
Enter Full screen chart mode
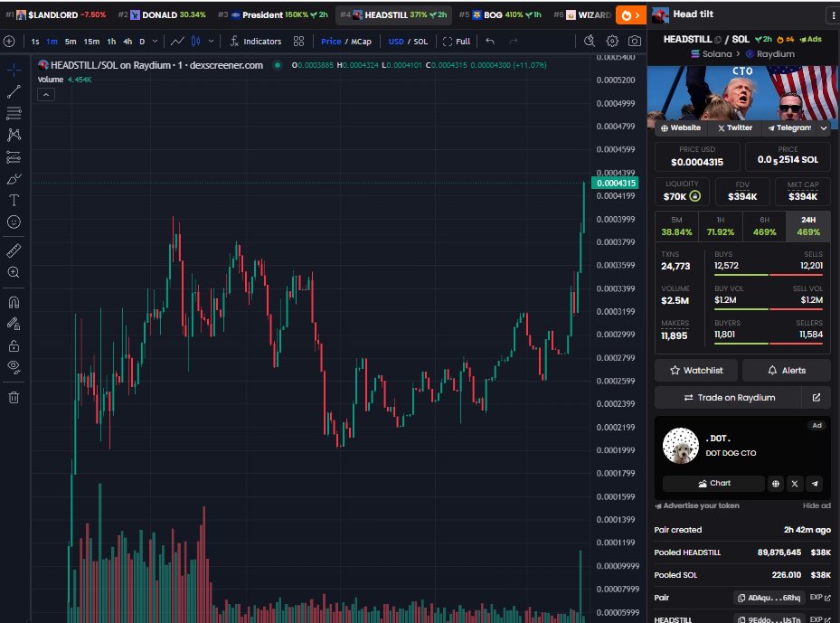pos(457,42)
